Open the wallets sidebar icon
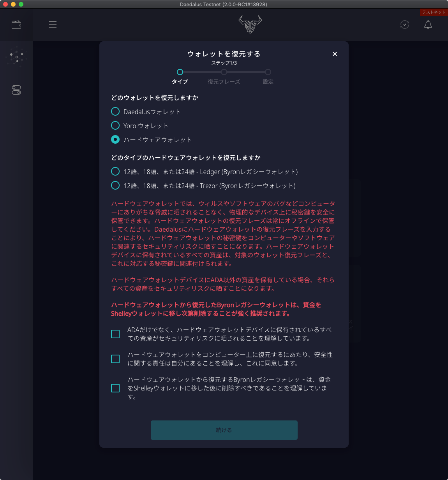The height and width of the screenshot is (480, 448). click(x=16, y=25)
